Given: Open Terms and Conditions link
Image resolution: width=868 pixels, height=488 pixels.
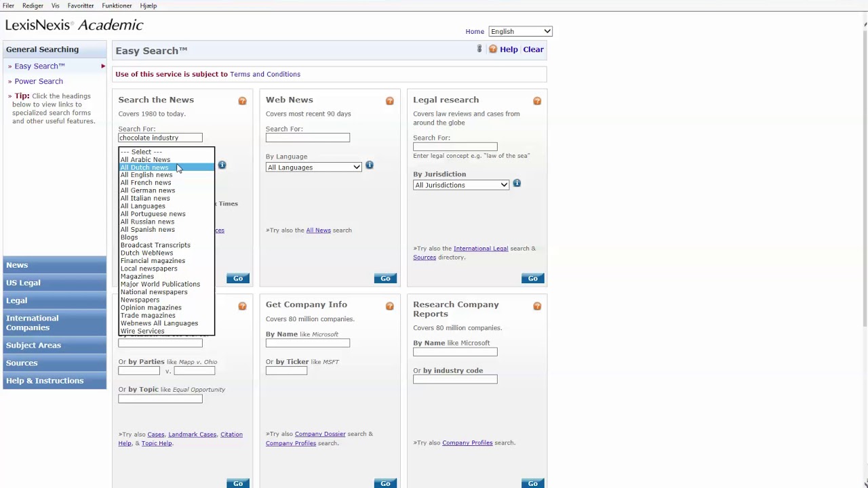Looking at the screenshot, I should coord(265,75).
